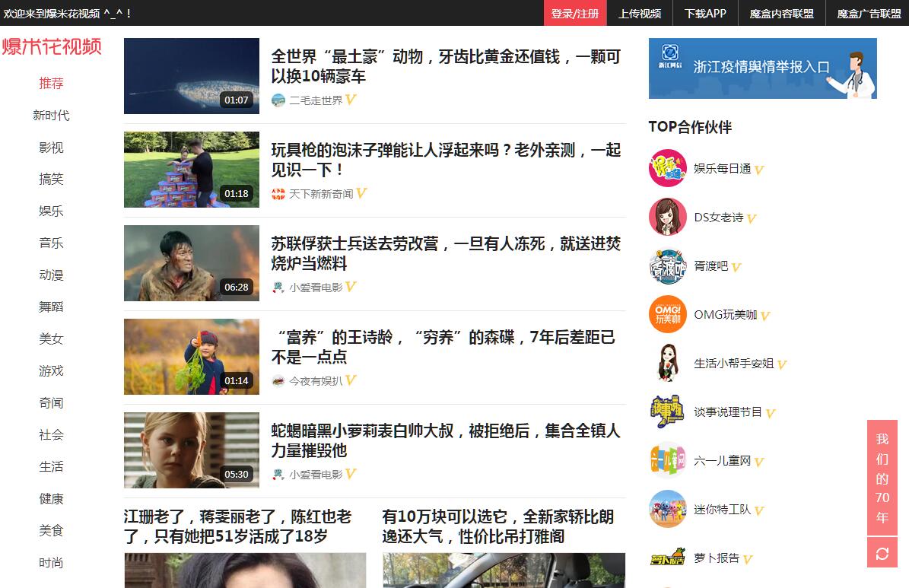Click 下载APP in the top bar
This screenshot has width=909, height=588.
[705, 14]
